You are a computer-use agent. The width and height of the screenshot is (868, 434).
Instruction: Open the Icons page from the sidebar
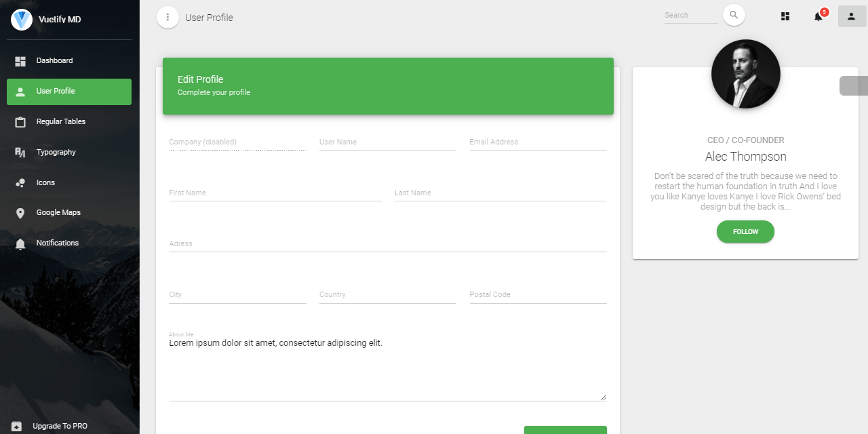click(x=20, y=182)
